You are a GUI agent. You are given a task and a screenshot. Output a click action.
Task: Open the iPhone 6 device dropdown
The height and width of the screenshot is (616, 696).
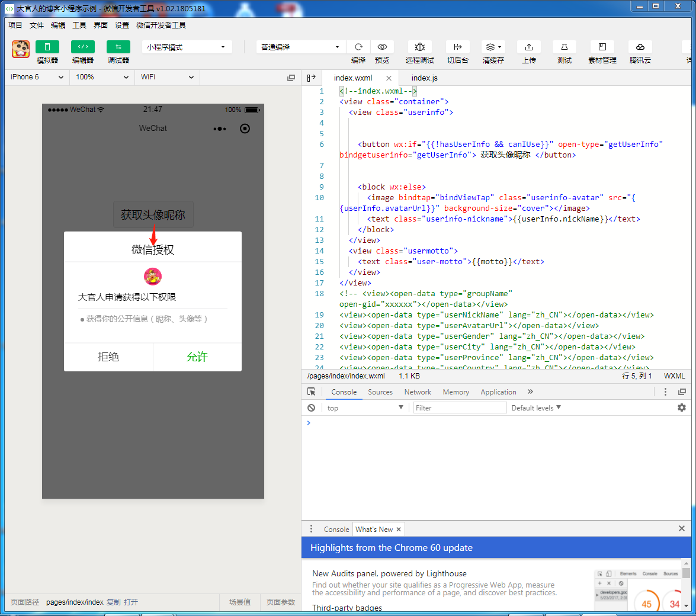point(37,77)
